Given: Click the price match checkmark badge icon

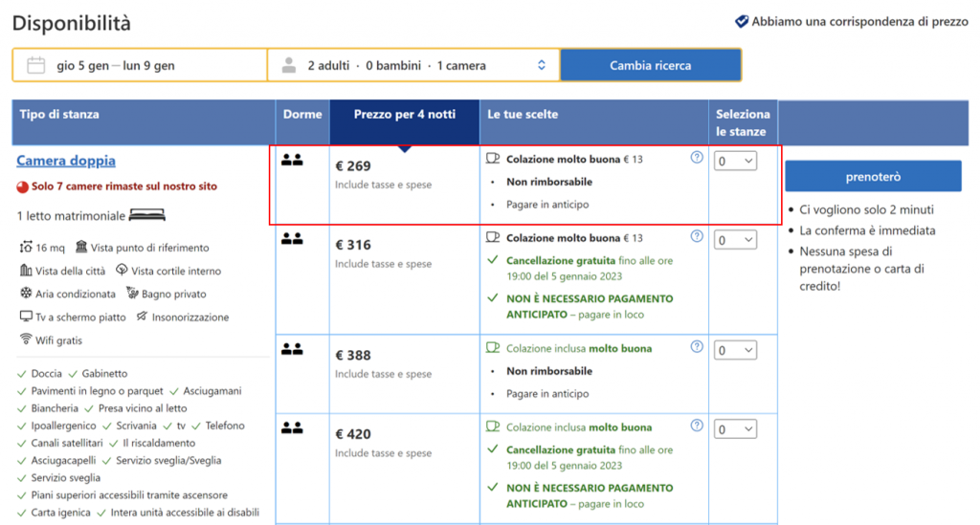Looking at the screenshot, I should 741,21.
